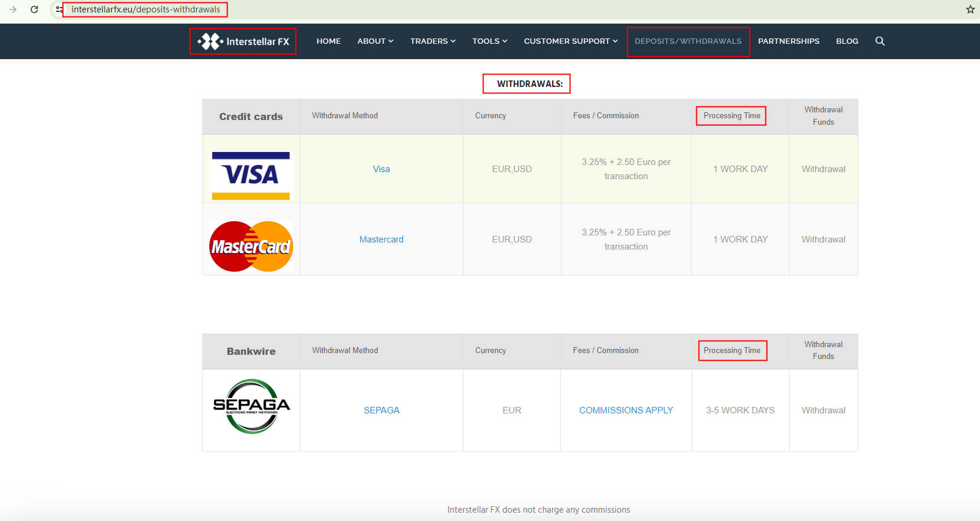Open the SEPAGA withdrawal method link
Screen dimensions: 980x521
[x=381, y=410]
